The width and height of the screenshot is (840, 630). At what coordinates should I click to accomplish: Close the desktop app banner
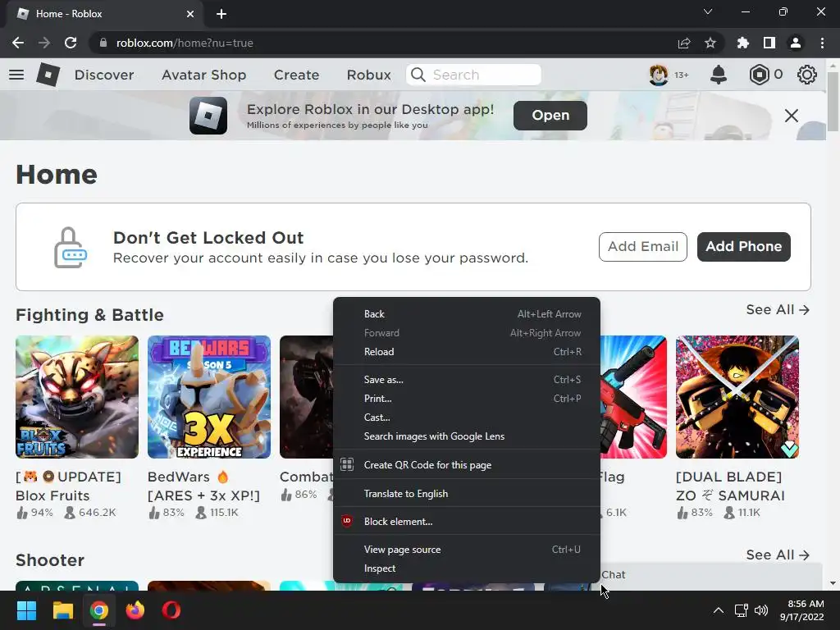point(792,115)
